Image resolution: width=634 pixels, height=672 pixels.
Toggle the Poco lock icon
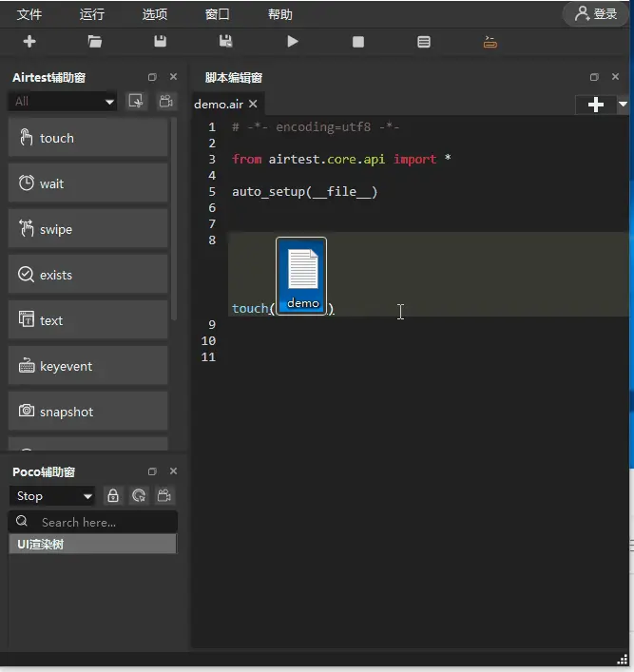point(113,496)
